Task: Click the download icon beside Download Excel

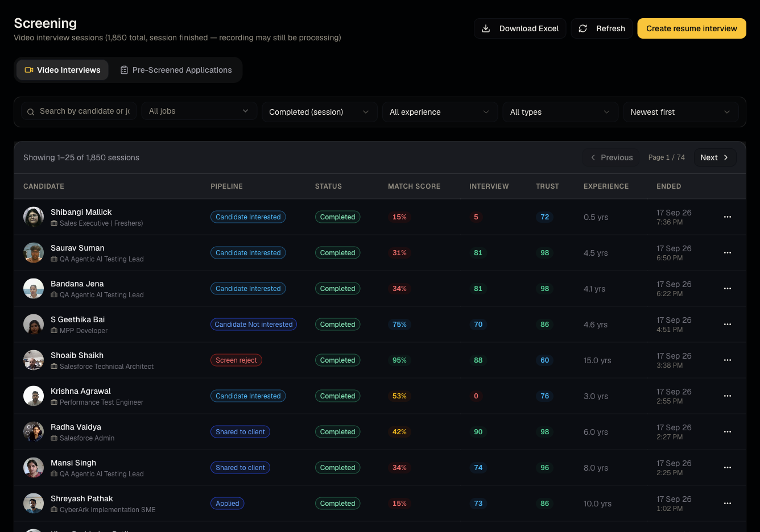Action: [486, 28]
